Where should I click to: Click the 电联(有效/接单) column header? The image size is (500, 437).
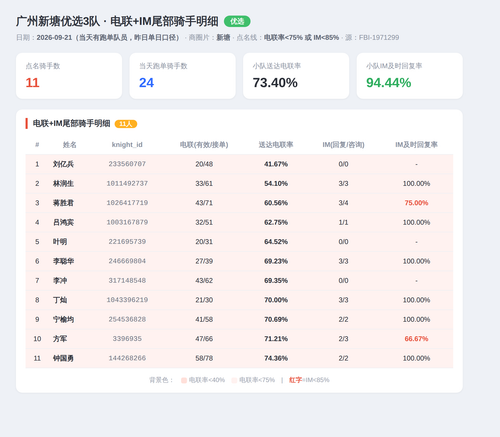click(x=204, y=145)
